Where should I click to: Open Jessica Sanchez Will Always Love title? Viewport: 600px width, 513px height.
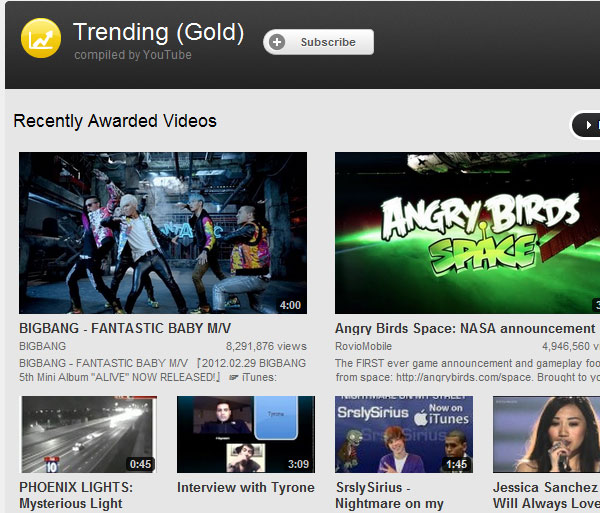546,495
